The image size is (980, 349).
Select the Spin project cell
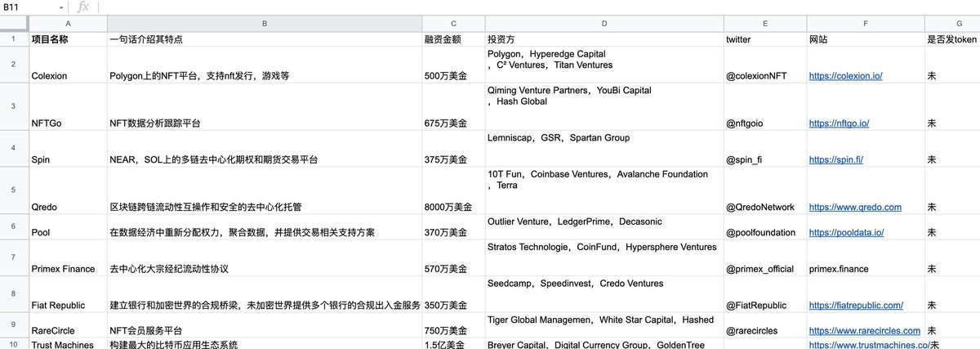(67, 149)
